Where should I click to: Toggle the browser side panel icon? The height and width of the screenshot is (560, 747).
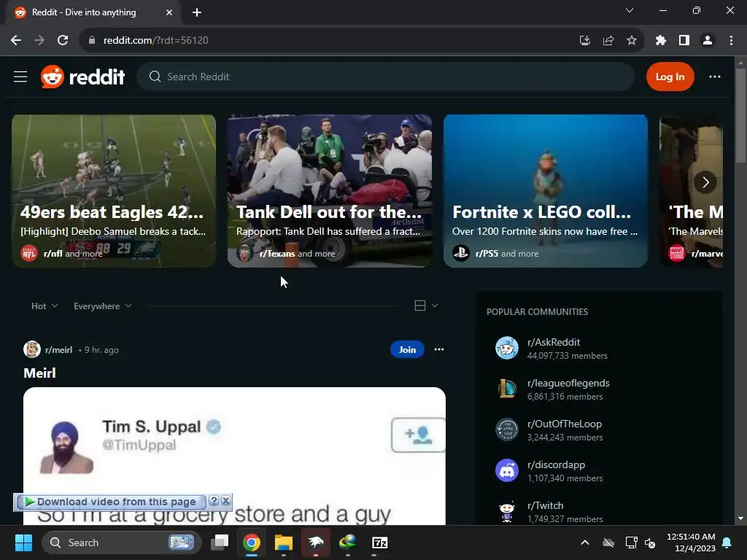point(684,41)
